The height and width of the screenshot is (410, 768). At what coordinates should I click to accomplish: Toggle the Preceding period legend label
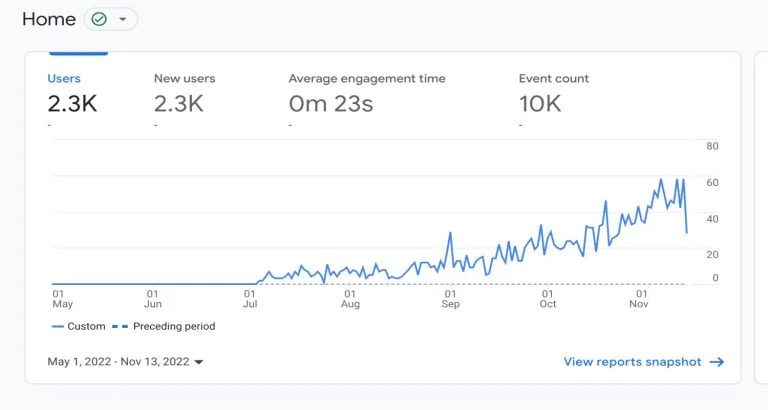[174, 327]
